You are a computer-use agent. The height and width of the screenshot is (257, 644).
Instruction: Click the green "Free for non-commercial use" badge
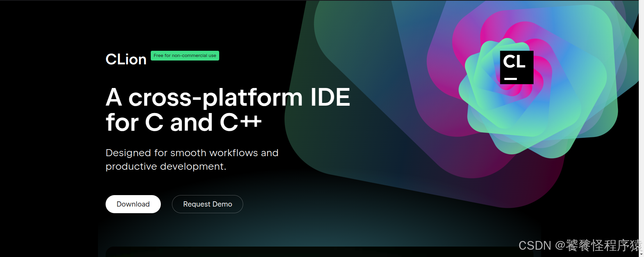pyautogui.click(x=185, y=56)
